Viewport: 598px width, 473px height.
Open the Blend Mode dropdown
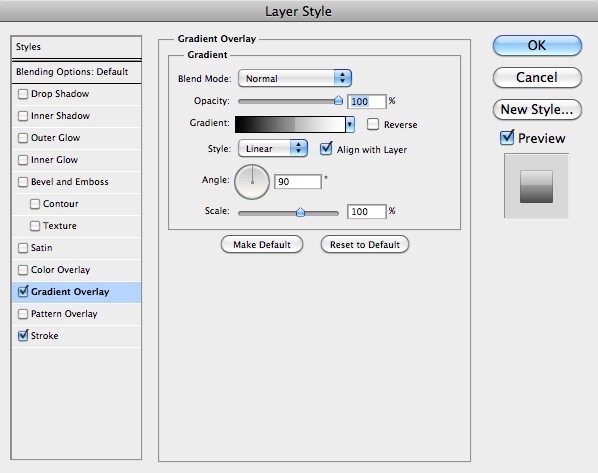click(294, 78)
